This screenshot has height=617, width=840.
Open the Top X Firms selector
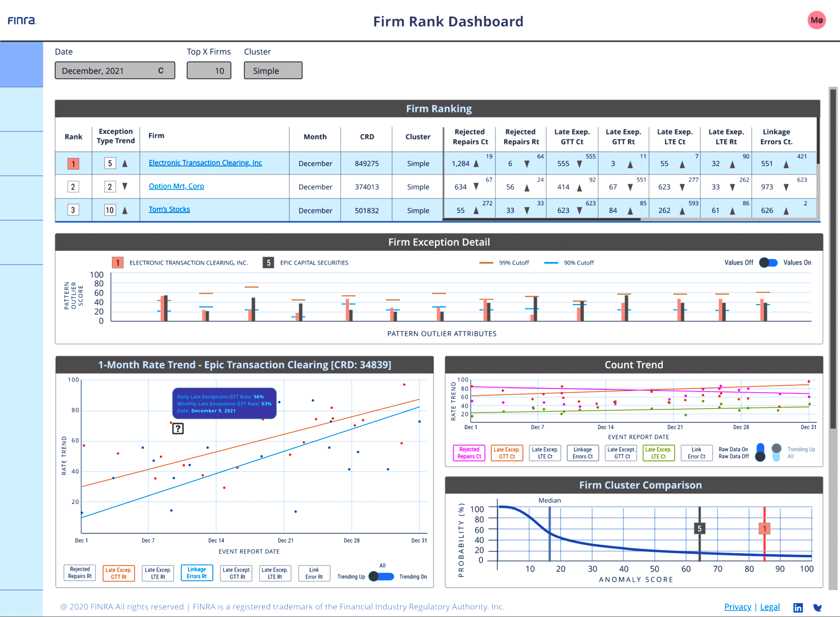(209, 71)
